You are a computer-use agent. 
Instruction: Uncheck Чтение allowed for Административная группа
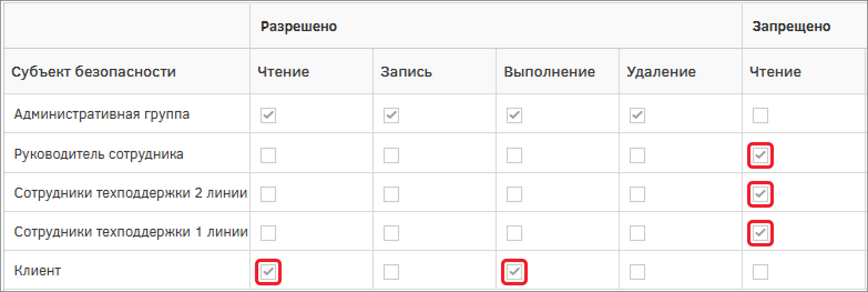click(x=268, y=115)
